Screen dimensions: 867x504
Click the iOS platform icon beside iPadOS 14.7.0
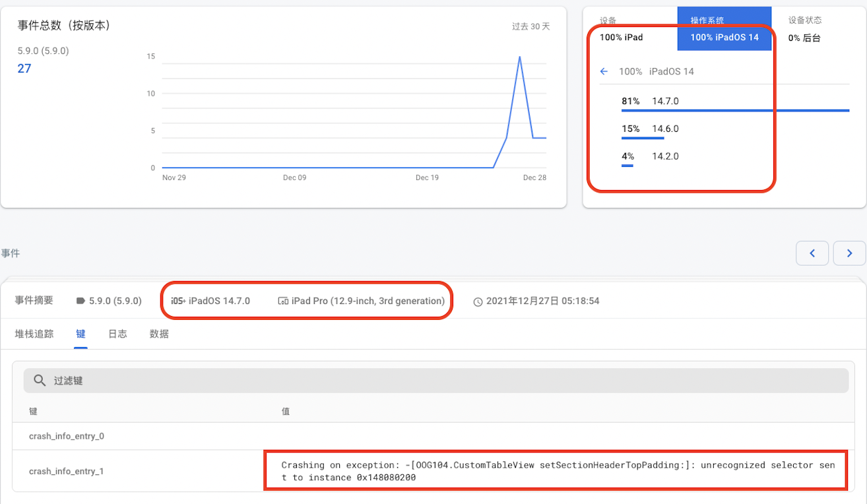pyautogui.click(x=177, y=301)
